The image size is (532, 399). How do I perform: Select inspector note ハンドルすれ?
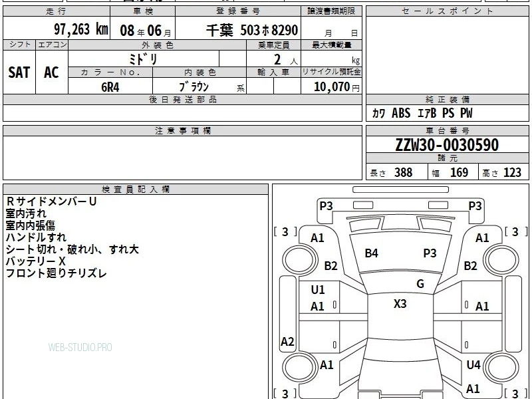point(36,237)
